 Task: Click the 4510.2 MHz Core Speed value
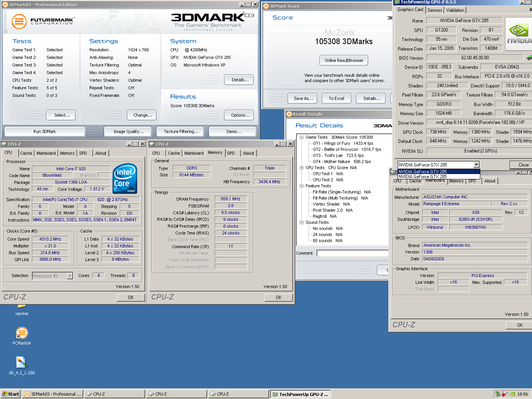click(50, 239)
